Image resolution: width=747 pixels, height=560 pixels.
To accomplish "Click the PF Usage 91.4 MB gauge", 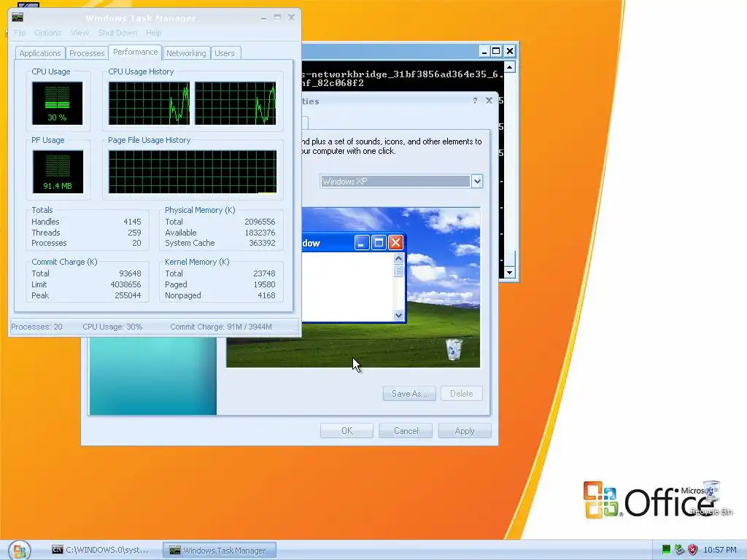I will [x=58, y=172].
